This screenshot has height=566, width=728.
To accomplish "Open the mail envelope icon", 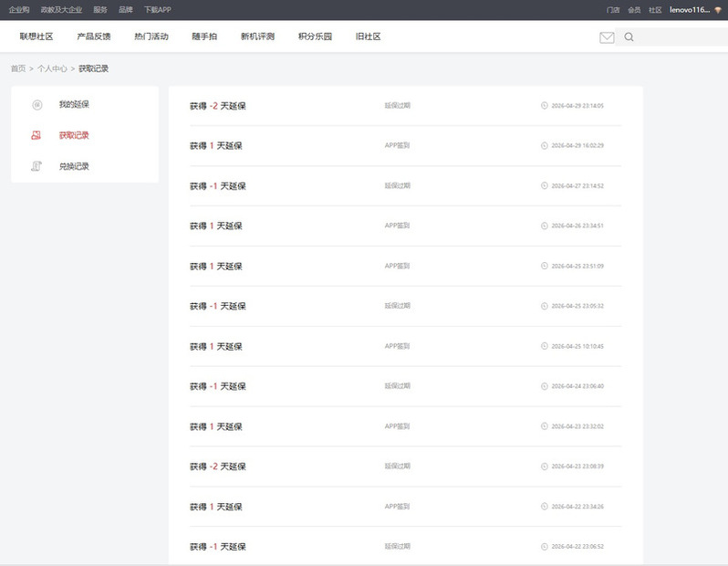I will click(x=607, y=37).
